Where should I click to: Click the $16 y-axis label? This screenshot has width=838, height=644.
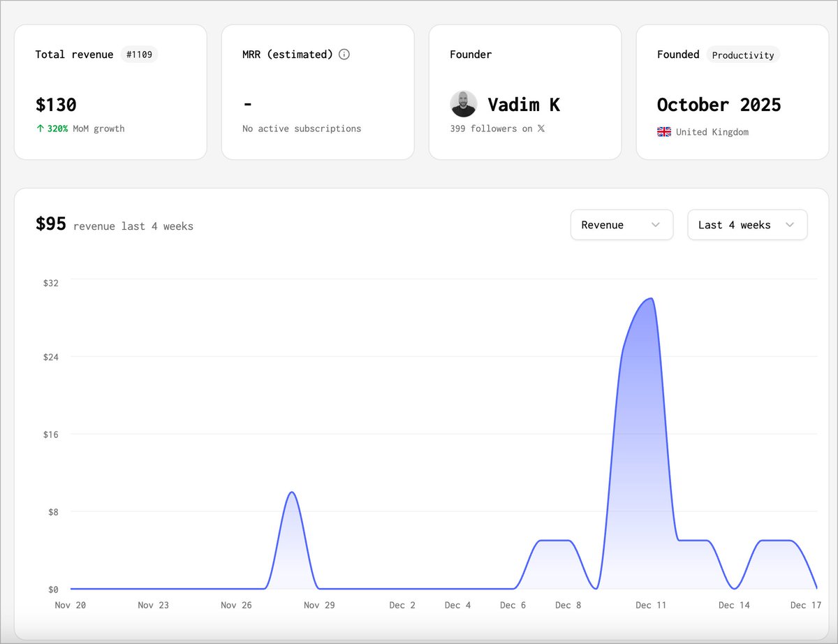(51, 434)
